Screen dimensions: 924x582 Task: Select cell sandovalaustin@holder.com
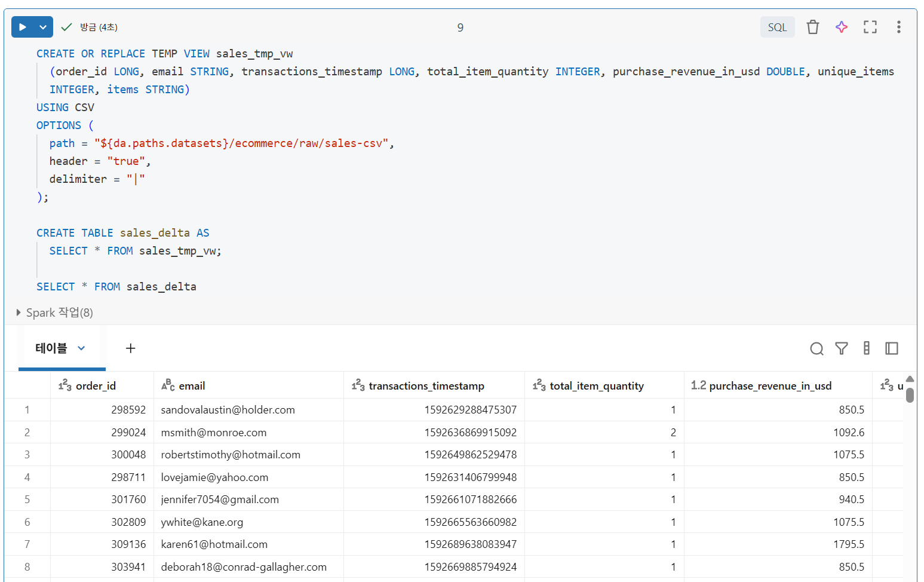(x=248, y=410)
